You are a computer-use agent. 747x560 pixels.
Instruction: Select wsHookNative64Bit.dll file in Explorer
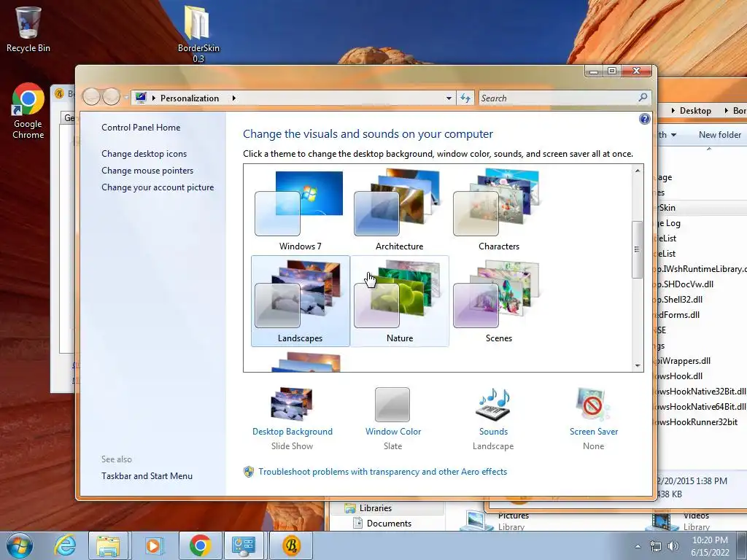click(701, 407)
